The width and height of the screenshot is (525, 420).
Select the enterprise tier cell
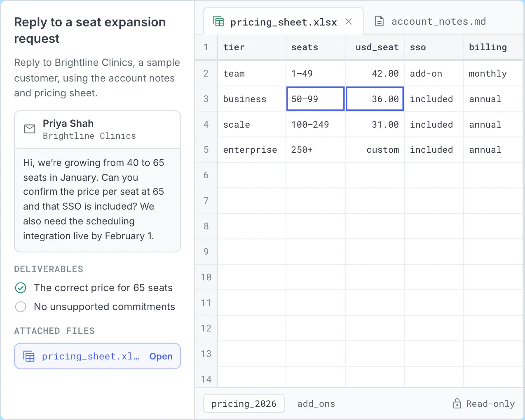click(251, 150)
